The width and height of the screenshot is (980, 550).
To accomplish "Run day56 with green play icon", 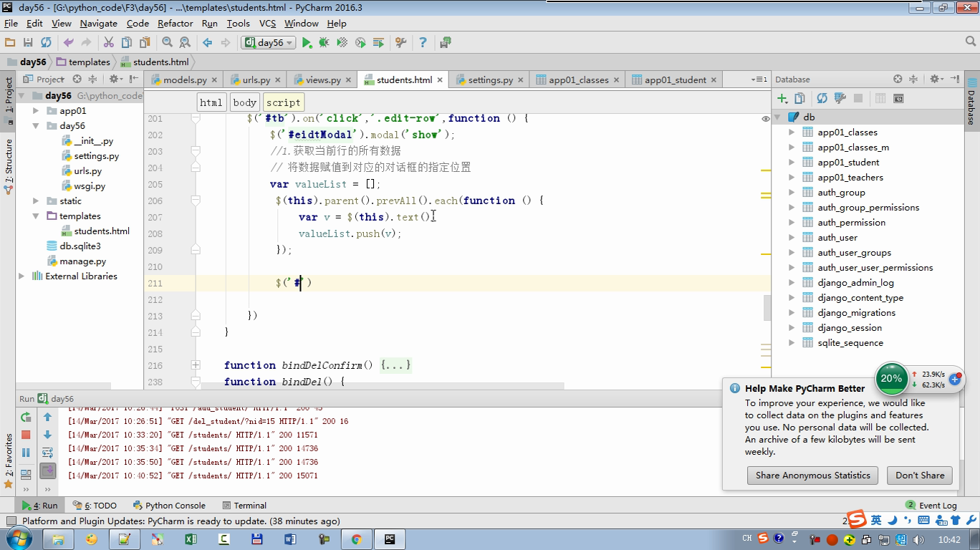I will tap(307, 43).
